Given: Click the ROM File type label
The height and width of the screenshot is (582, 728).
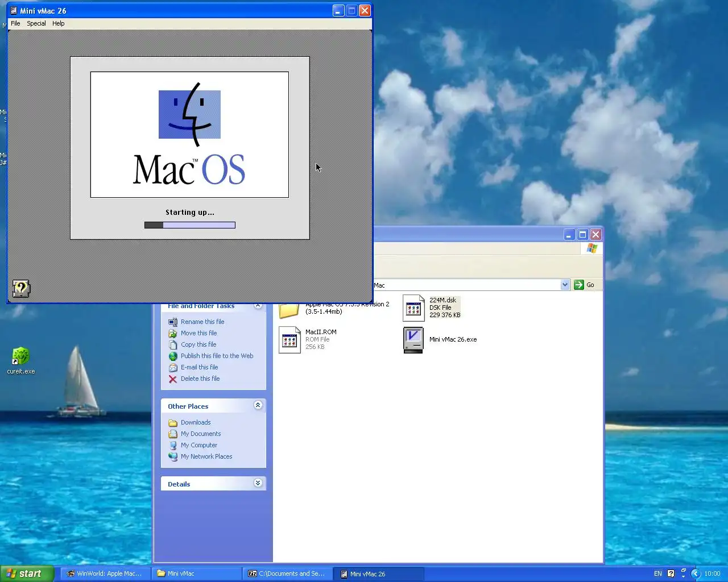Looking at the screenshot, I should tap(317, 339).
